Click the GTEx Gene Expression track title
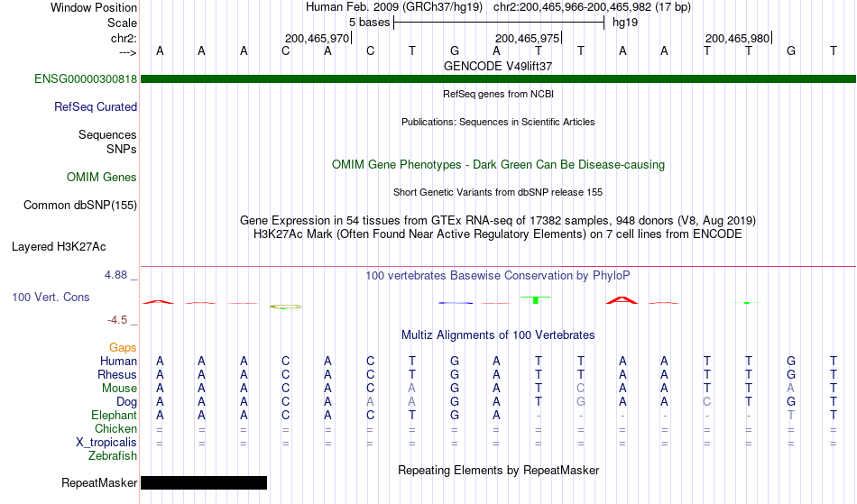 tap(498, 221)
